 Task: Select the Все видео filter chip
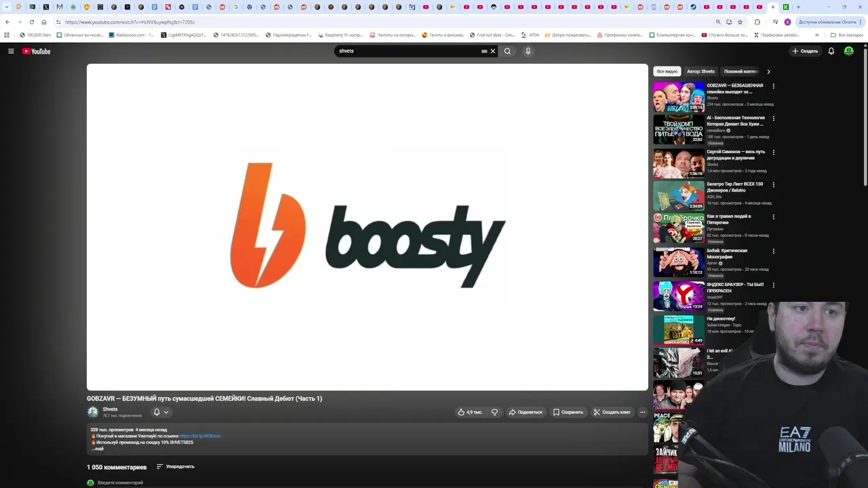tap(667, 71)
